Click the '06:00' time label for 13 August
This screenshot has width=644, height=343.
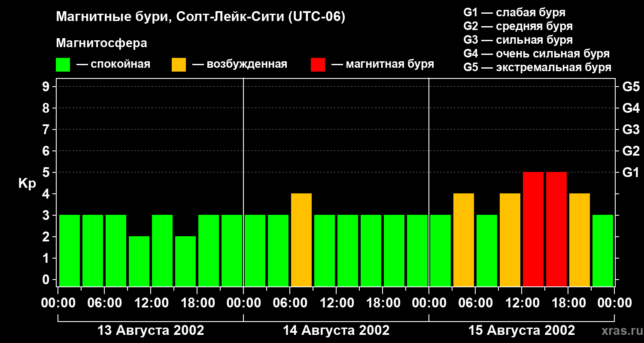[x=104, y=303]
